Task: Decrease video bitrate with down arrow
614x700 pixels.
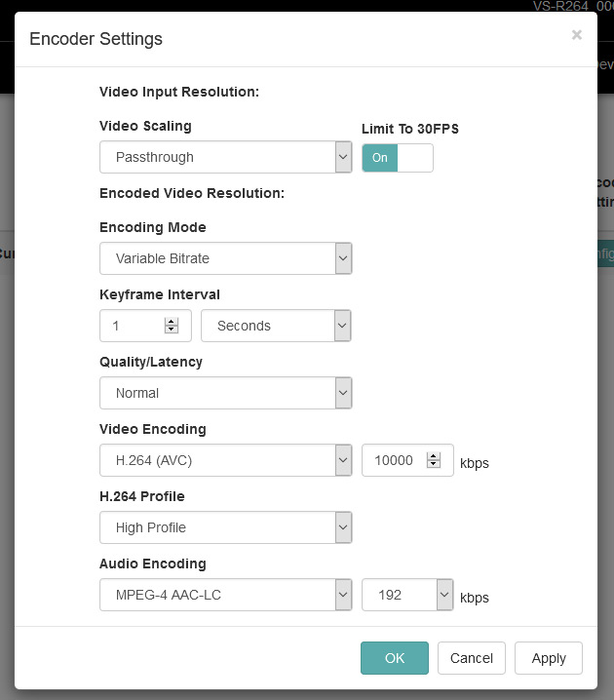Action: [x=433, y=465]
